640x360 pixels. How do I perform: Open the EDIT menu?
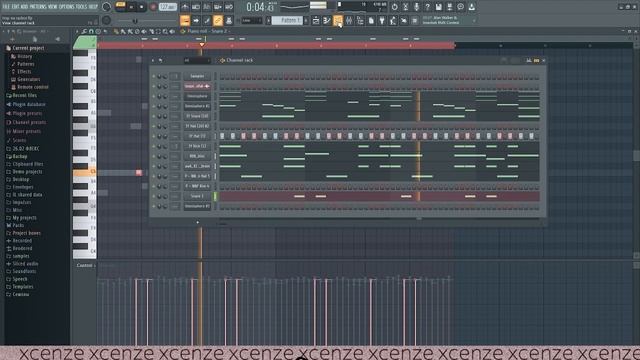pos(16,7)
